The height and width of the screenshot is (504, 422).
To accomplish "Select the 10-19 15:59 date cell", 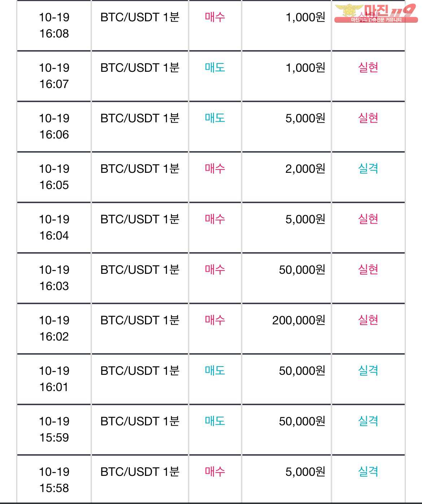I will (54, 429).
